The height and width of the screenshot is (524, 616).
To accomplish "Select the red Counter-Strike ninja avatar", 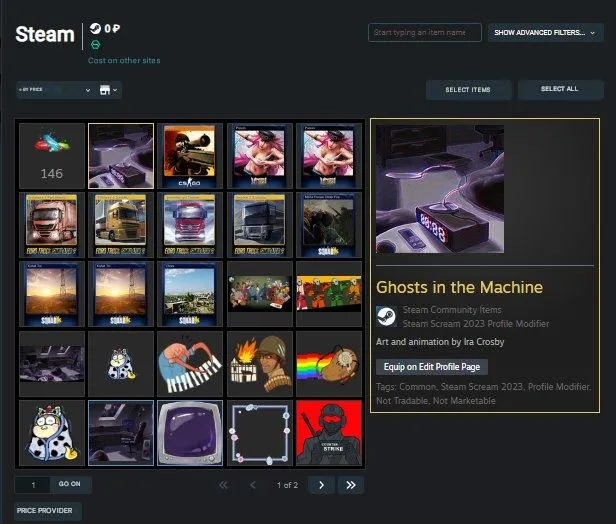I will (329, 432).
